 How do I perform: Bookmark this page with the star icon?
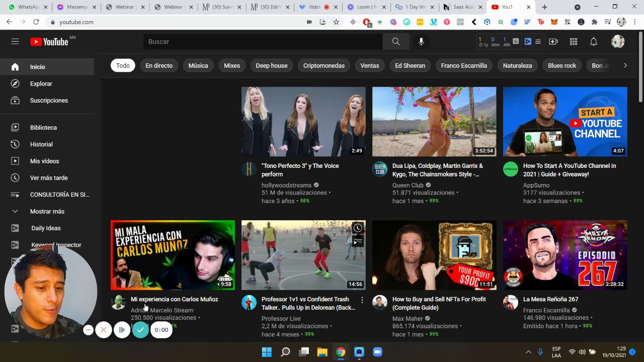[336, 22]
